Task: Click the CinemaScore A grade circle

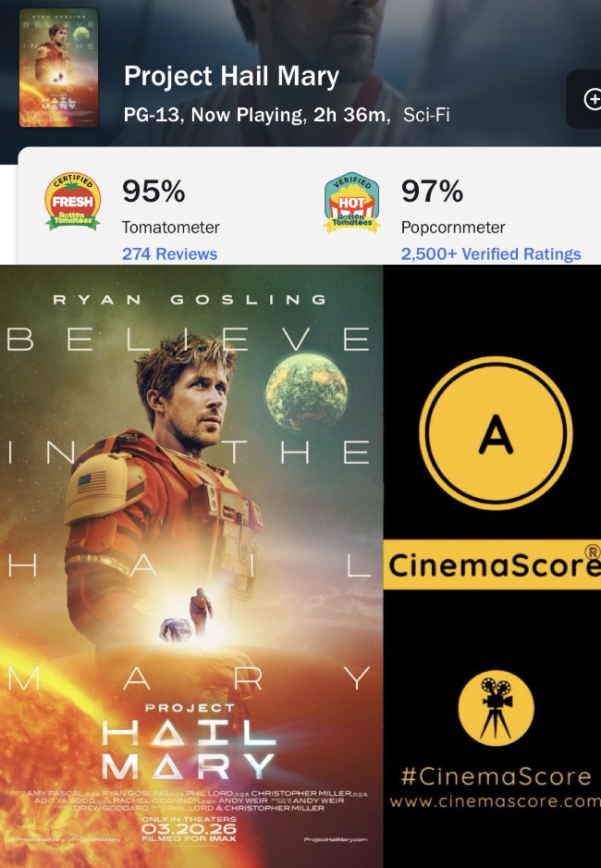Action: pos(496,433)
